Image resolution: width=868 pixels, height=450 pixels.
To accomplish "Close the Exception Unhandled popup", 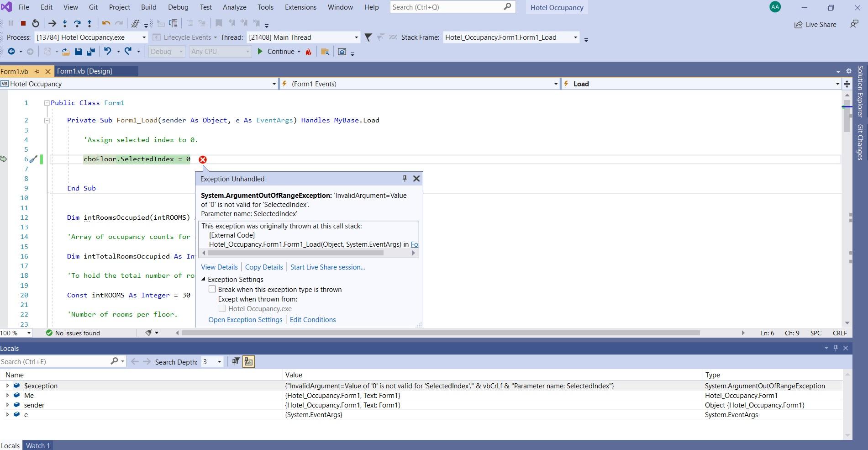I will pyautogui.click(x=416, y=179).
